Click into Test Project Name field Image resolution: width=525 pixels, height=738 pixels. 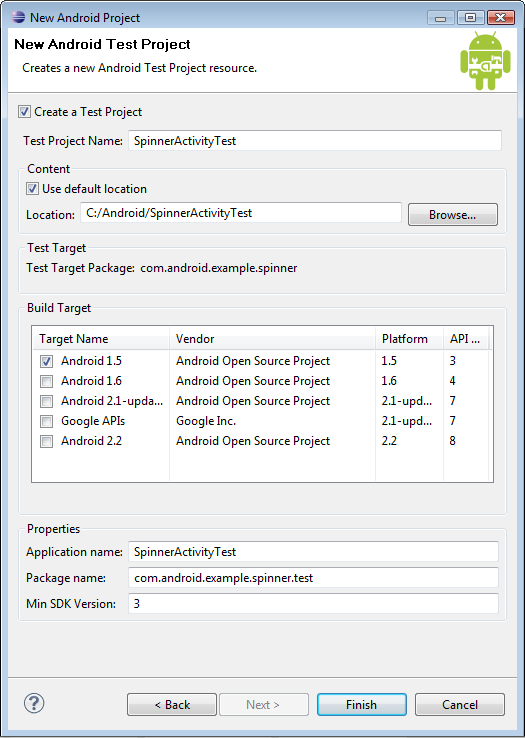315,141
